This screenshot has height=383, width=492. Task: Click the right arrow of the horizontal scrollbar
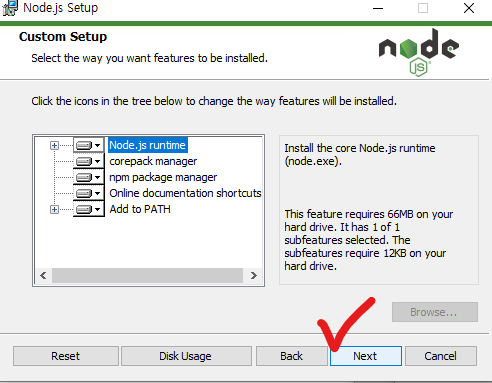[254, 275]
